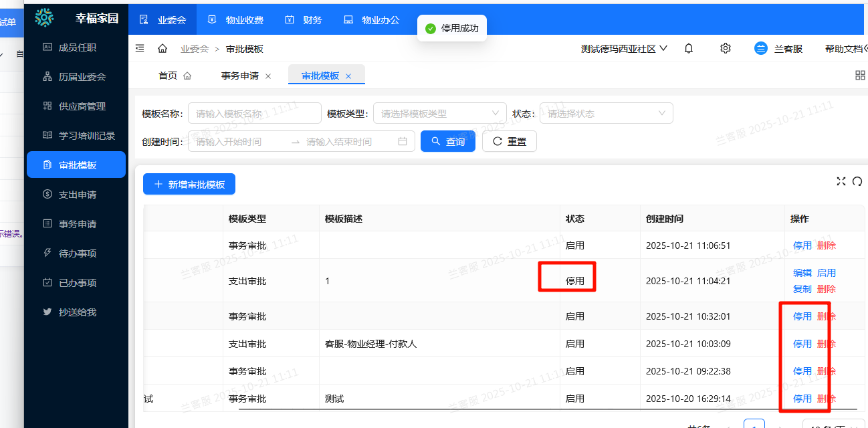Run a search with the 查询 button
Image resolution: width=868 pixels, height=428 pixels.
(448, 141)
